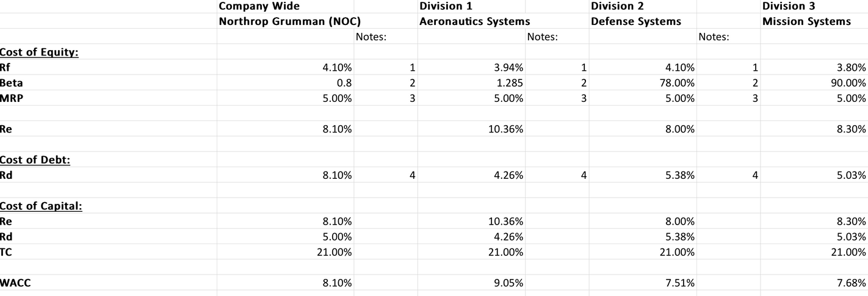868x296 pixels.
Task: Click the "Defense Systems" cell
Action: (x=635, y=21)
